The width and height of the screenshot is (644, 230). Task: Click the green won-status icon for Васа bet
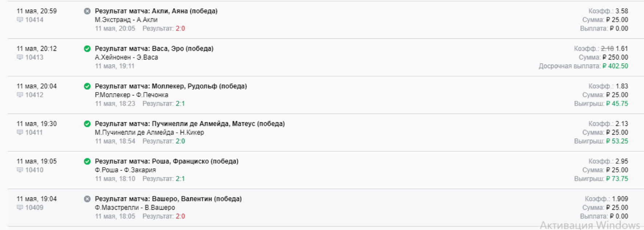(x=87, y=49)
